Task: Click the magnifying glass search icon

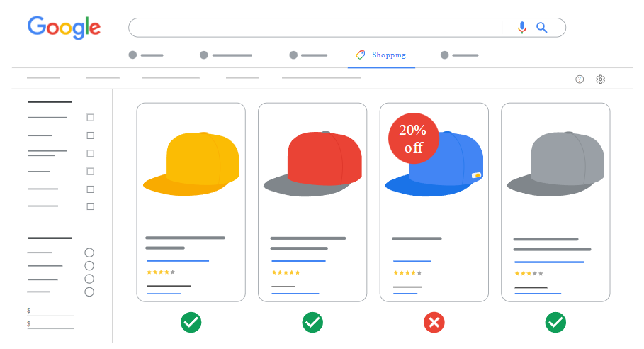Action: pos(542,28)
